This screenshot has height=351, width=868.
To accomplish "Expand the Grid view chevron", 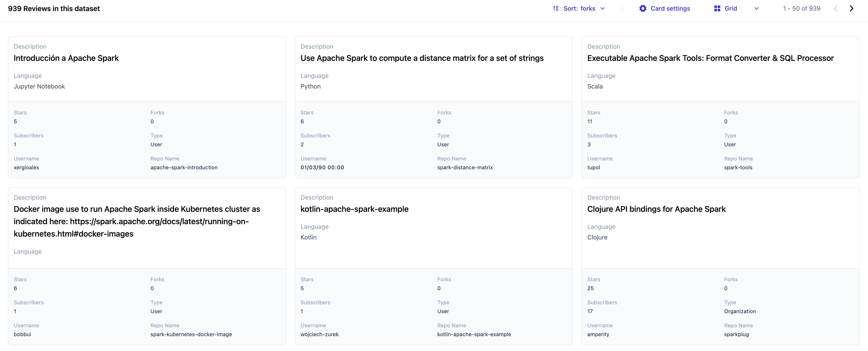I will point(757,8).
